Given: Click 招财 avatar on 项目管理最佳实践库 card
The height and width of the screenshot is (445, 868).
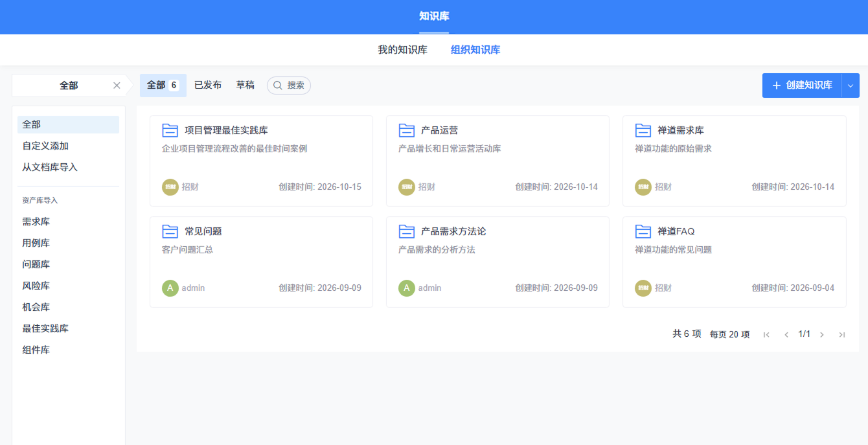Looking at the screenshot, I should 170,187.
